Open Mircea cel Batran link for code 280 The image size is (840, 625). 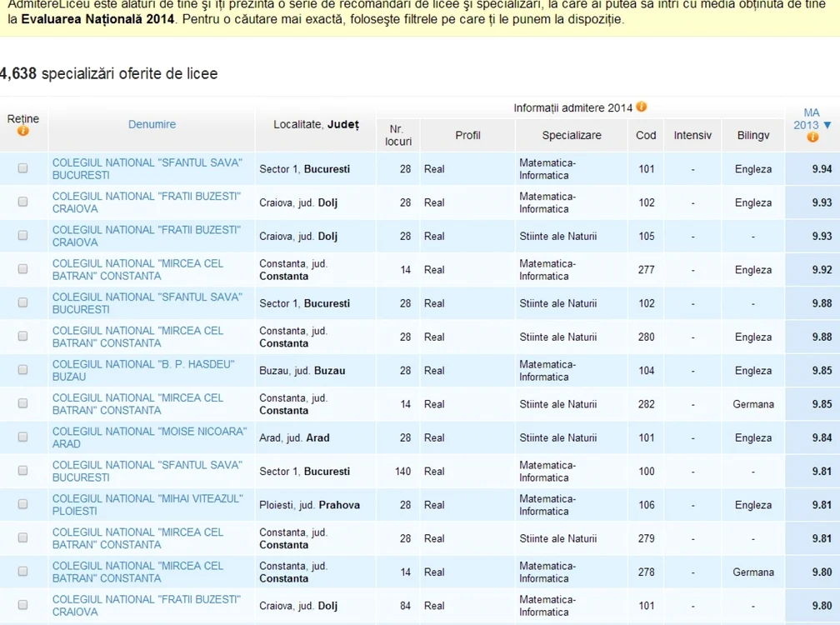137,337
